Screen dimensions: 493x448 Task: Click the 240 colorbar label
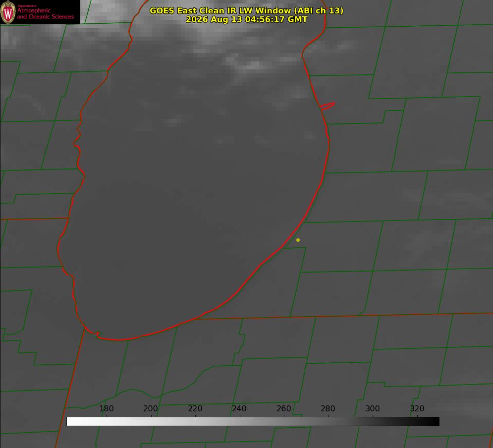239,408
